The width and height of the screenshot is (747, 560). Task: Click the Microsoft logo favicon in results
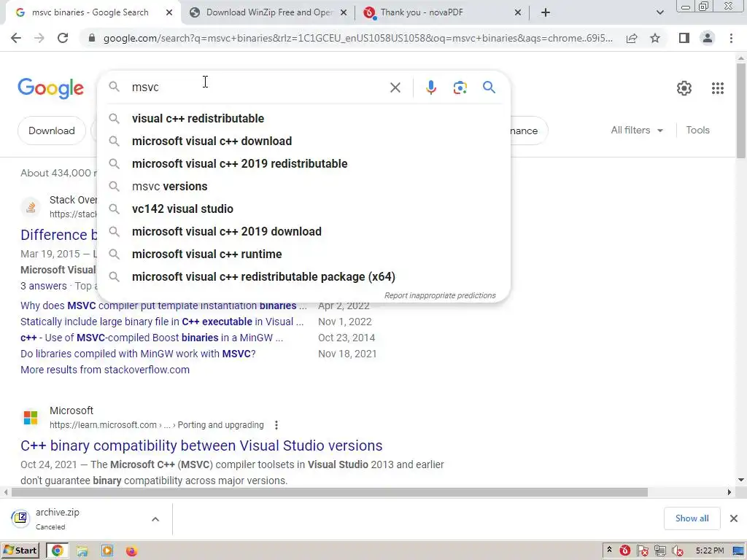pyautogui.click(x=31, y=418)
